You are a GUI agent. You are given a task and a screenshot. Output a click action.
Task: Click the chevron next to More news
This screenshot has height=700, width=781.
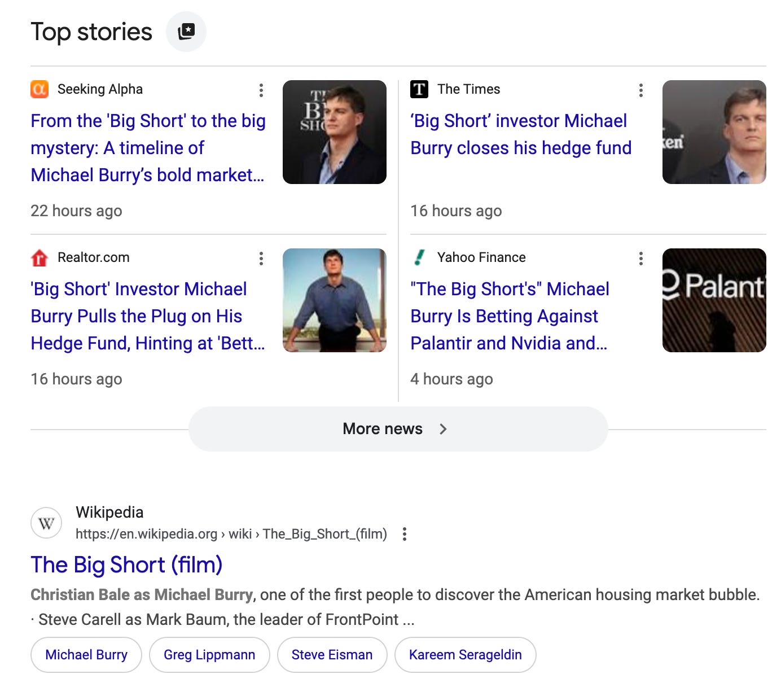tap(443, 429)
